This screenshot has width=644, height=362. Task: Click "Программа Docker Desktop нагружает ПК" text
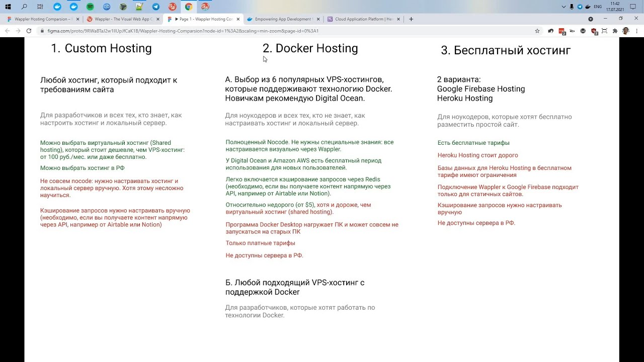[x=312, y=228]
